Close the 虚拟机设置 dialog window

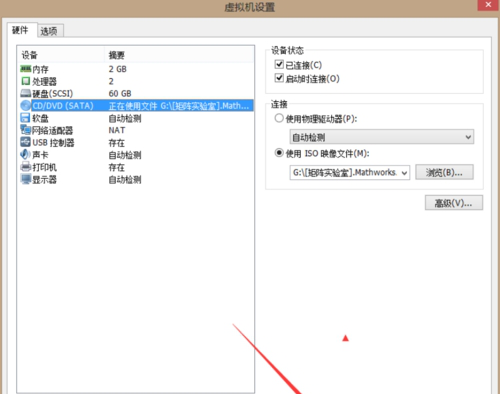(488, 5)
